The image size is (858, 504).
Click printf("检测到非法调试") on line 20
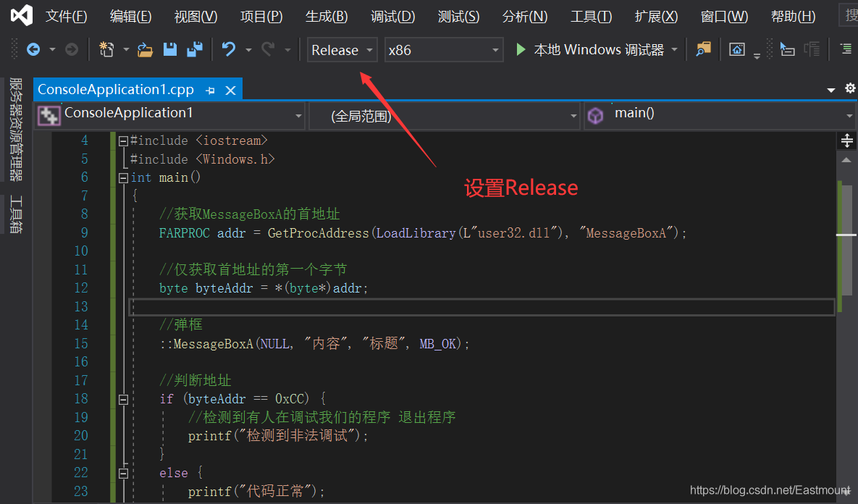point(275,436)
